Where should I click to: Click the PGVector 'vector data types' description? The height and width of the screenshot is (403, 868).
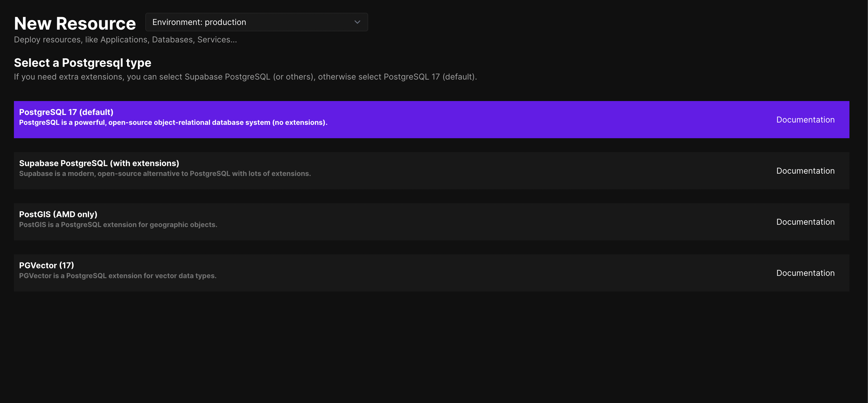click(117, 276)
